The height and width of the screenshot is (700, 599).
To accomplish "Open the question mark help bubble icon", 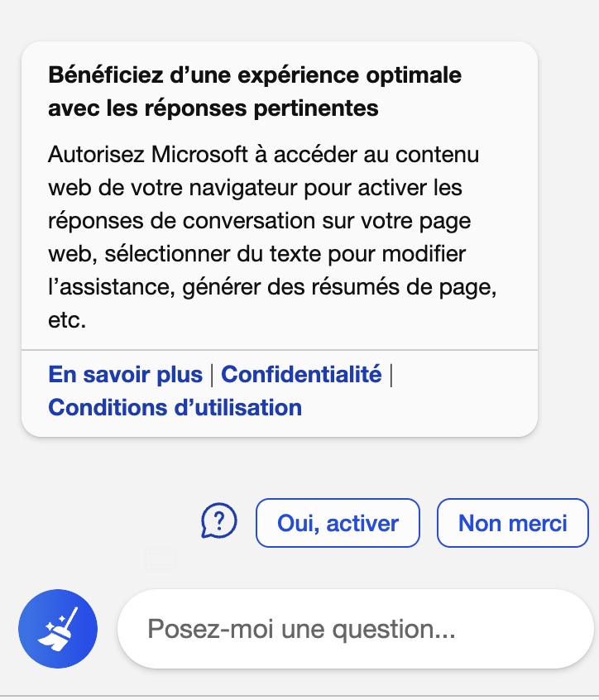I will 218,521.
